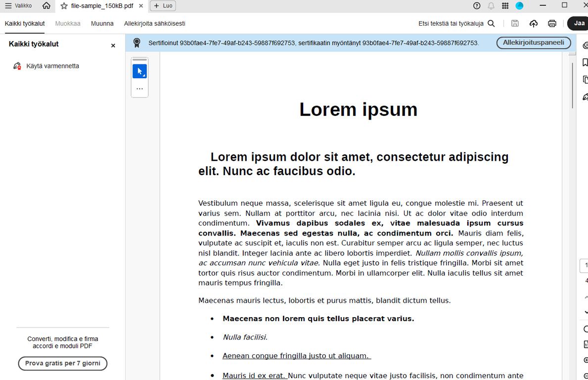Screen dimensions: 588x380
Task: Open the annotation pen tool panel
Action: (x=585, y=96)
